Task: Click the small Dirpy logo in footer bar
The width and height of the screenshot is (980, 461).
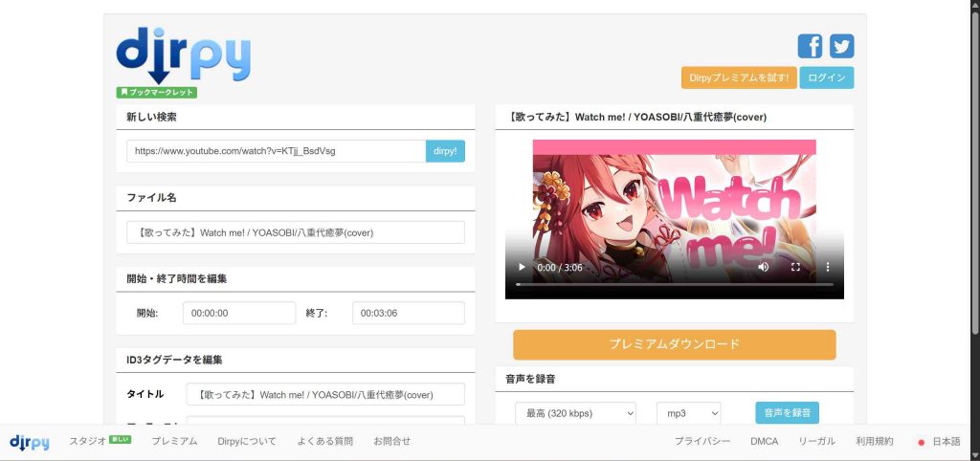Action: 30,442
